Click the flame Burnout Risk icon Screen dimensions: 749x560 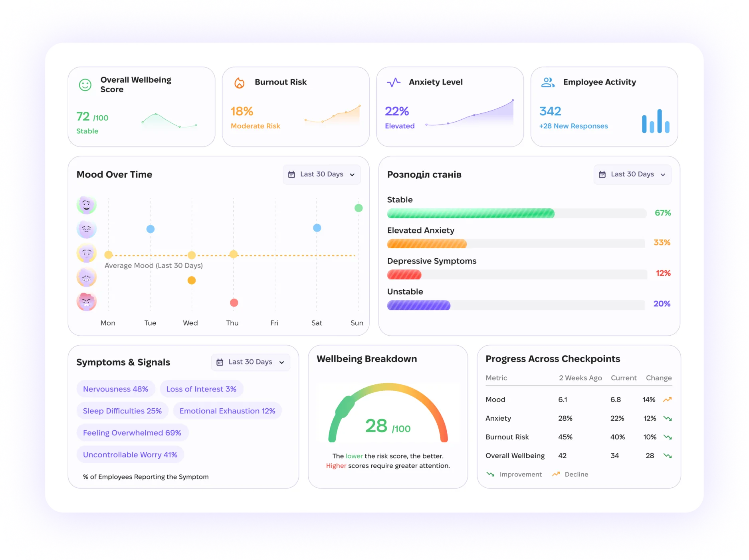(240, 83)
